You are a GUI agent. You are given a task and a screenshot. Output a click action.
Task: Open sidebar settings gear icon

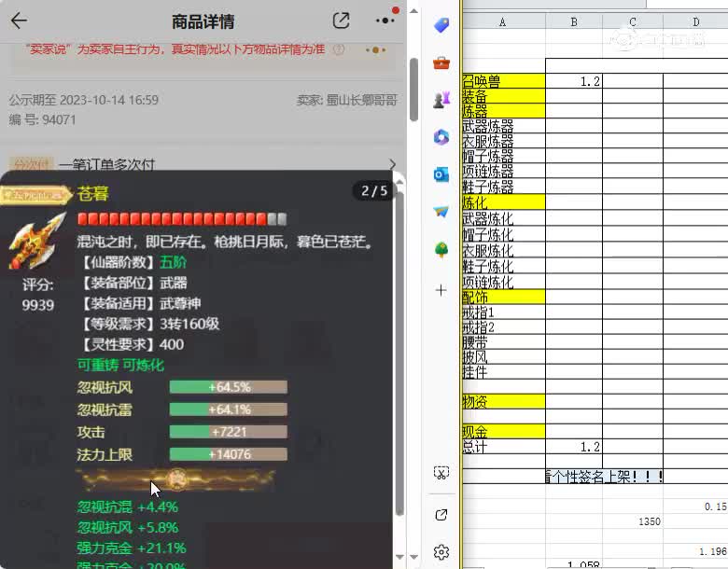[x=441, y=552]
